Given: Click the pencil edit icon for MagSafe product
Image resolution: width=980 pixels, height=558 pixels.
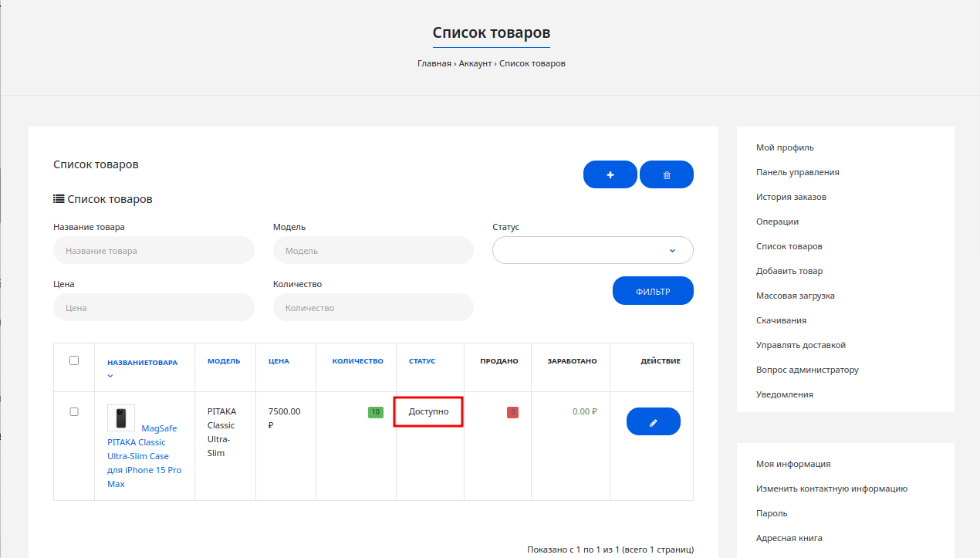Looking at the screenshot, I should click(653, 421).
